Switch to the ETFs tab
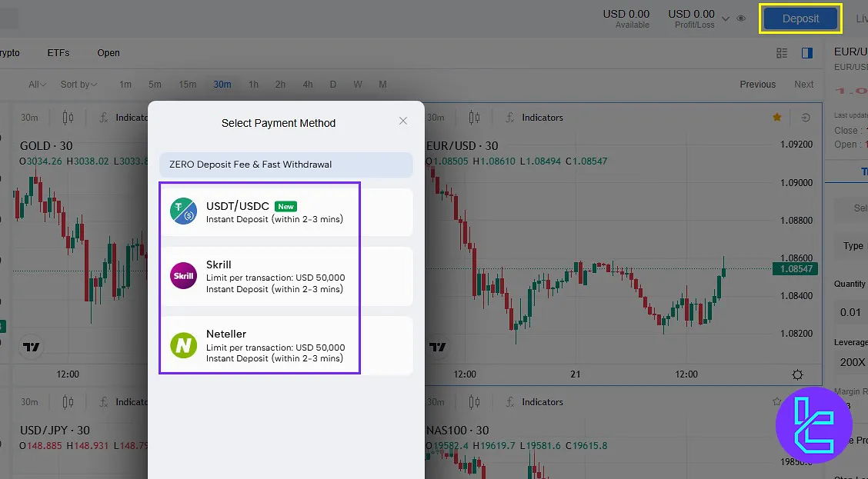868x479 pixels. [x=58, y=53]
